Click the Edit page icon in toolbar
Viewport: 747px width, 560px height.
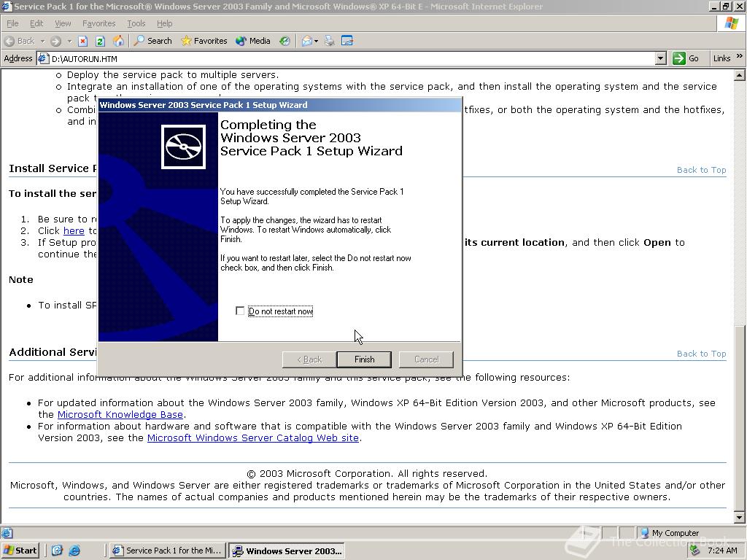tap(347, 41)
